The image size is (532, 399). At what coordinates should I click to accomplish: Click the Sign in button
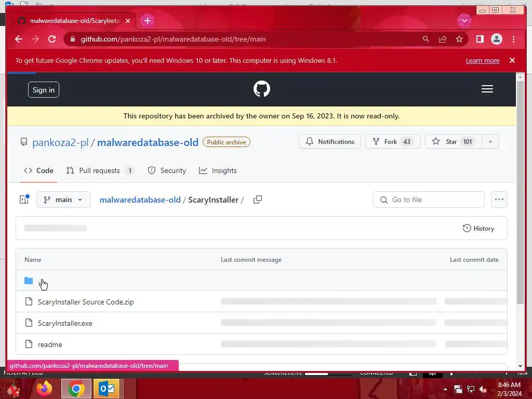tap(44, 89)
